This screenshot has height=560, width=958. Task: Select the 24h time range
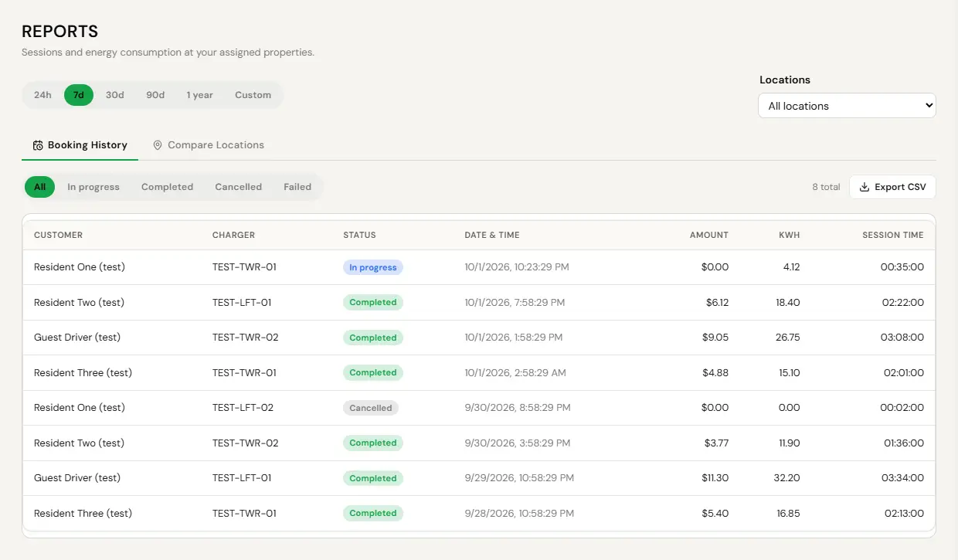click(x=42, y=95)
